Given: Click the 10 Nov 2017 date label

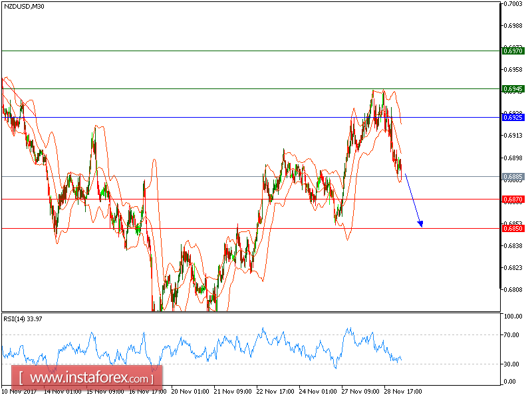Looking at the screenshot, I should (20, 392).
